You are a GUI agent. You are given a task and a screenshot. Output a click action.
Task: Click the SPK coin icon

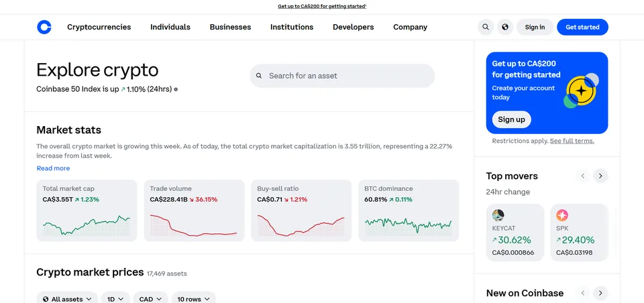click(x=562, y=215)
